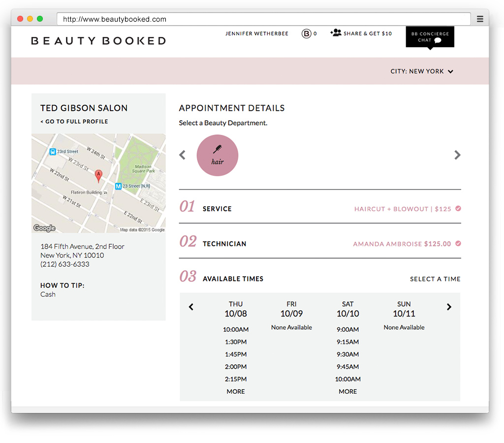Click the Google logo on map
Viewport: 504px width, 443px height.
(x=44, y=228)
